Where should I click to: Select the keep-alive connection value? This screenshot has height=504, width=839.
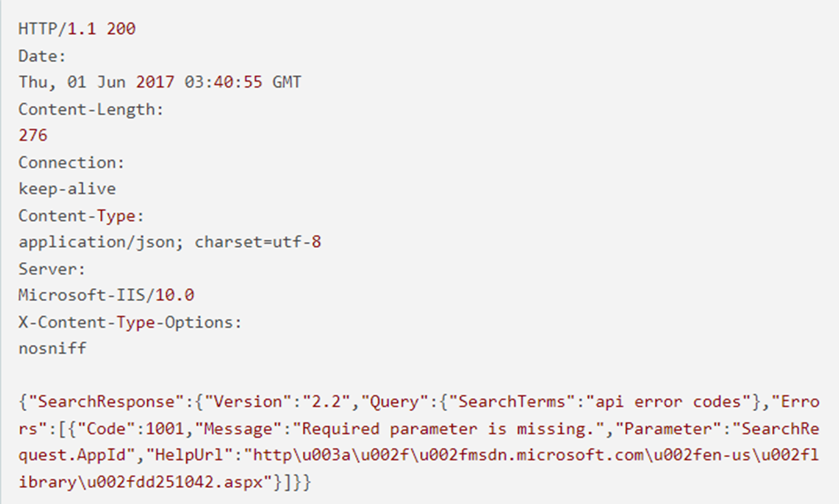67,189
